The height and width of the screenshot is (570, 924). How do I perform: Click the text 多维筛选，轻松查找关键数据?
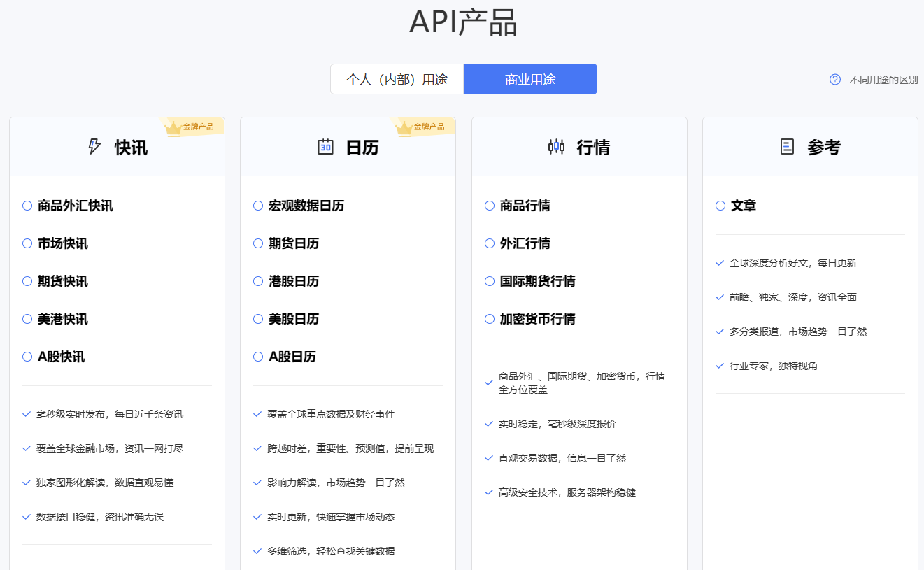(331, 551)
